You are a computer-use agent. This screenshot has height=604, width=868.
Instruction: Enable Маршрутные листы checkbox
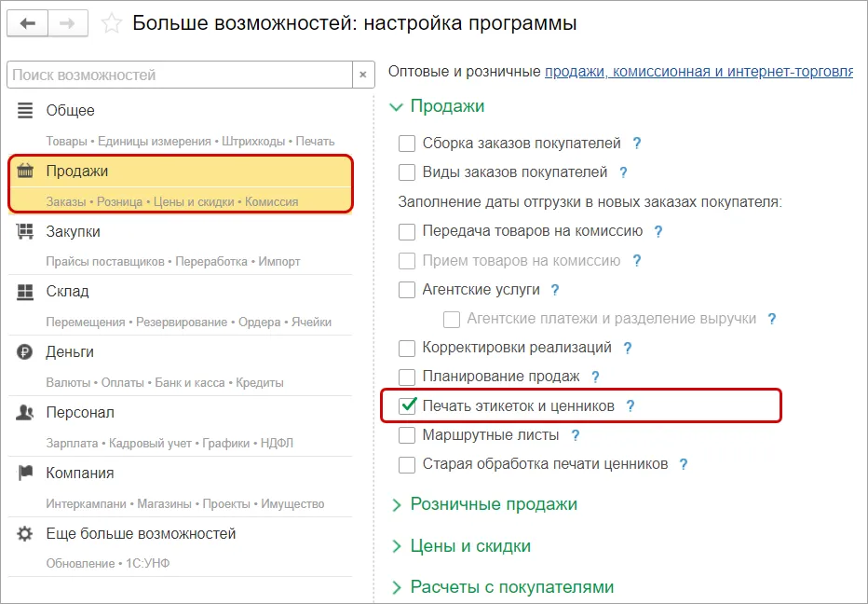coord(407,435)
